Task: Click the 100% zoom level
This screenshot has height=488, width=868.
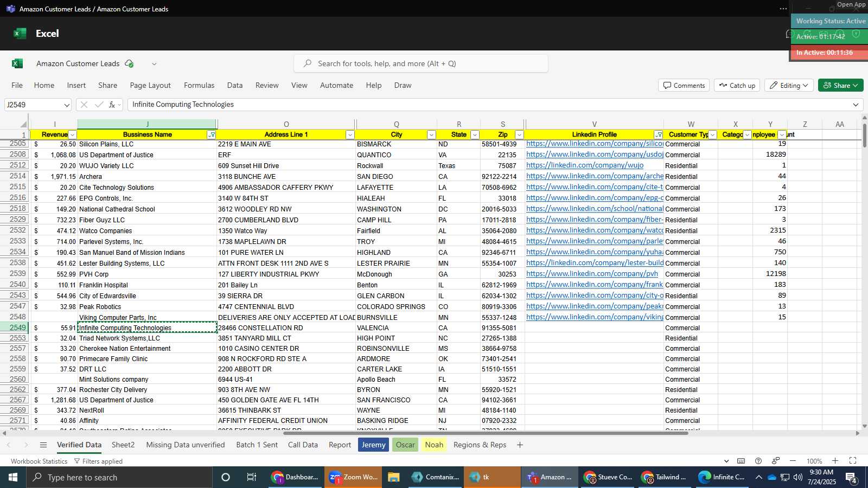Action: [x=814, y=461]
